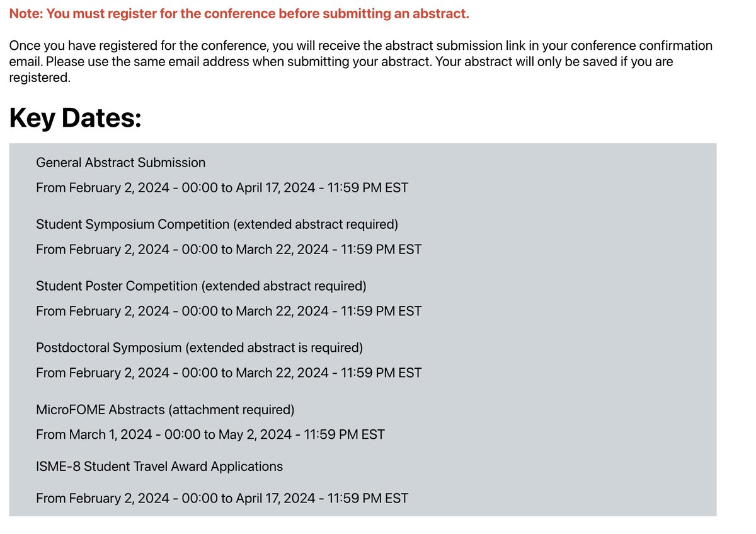Image resolution: width=756 pixels, height=534 pixels.
Task: Click General Abstract Submission label
Action: 121,163
